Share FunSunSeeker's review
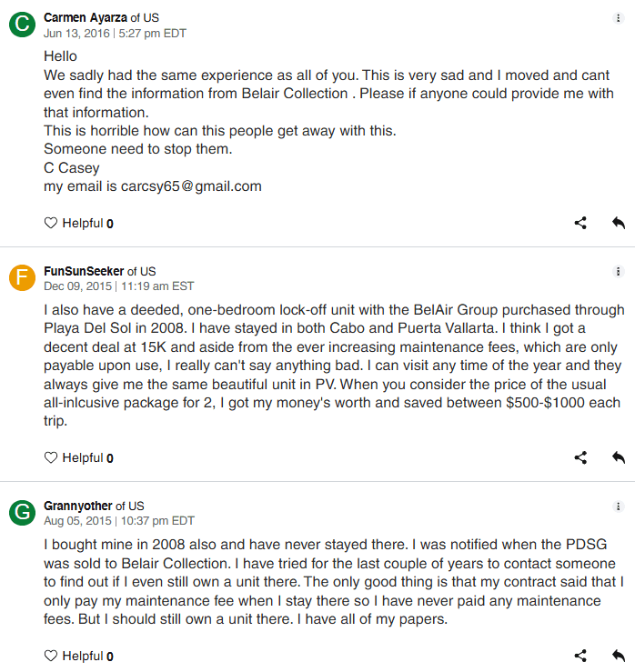635x672 pixels. point(580,457)
